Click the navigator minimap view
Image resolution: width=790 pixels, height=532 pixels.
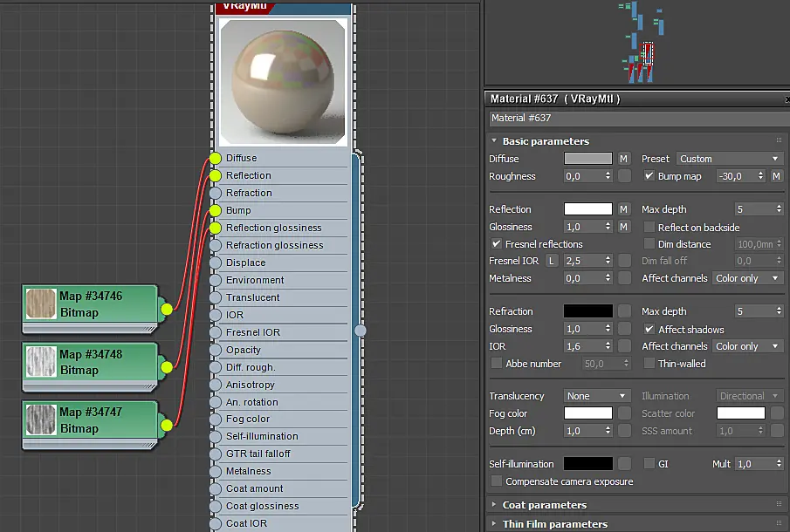tap(637, 43)
